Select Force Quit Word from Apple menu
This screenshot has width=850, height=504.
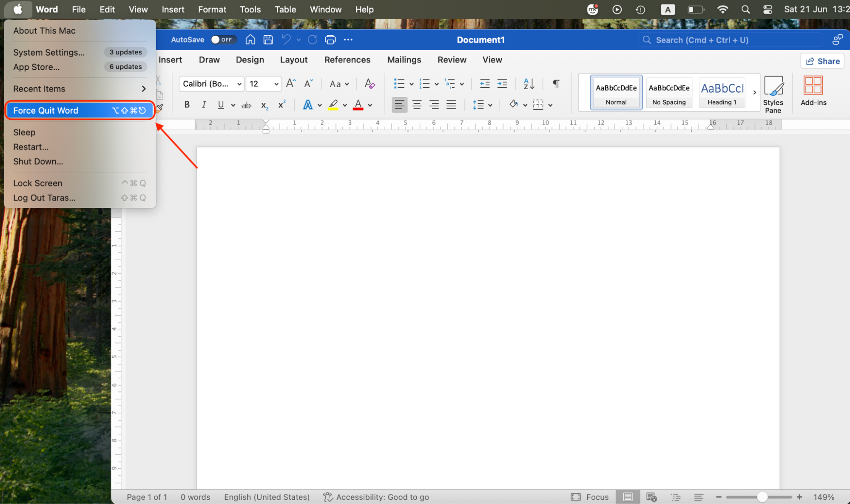[45, 110]
